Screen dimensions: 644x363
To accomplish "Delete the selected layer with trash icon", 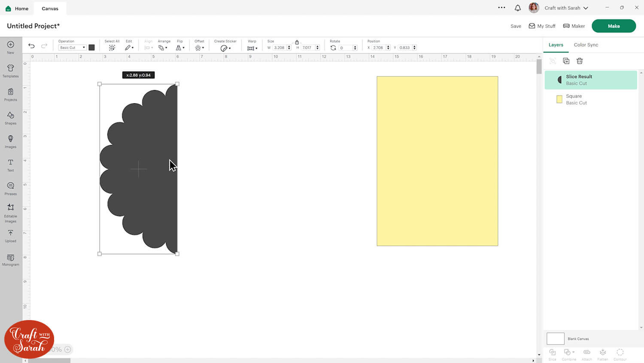I will pos(580,61).
